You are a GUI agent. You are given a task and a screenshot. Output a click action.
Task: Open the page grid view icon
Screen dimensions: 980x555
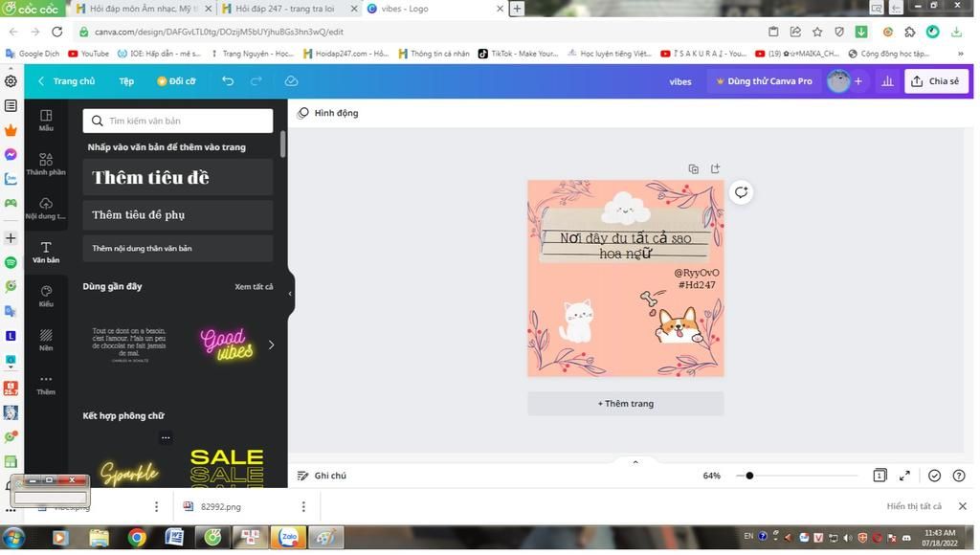pos(880,476)
